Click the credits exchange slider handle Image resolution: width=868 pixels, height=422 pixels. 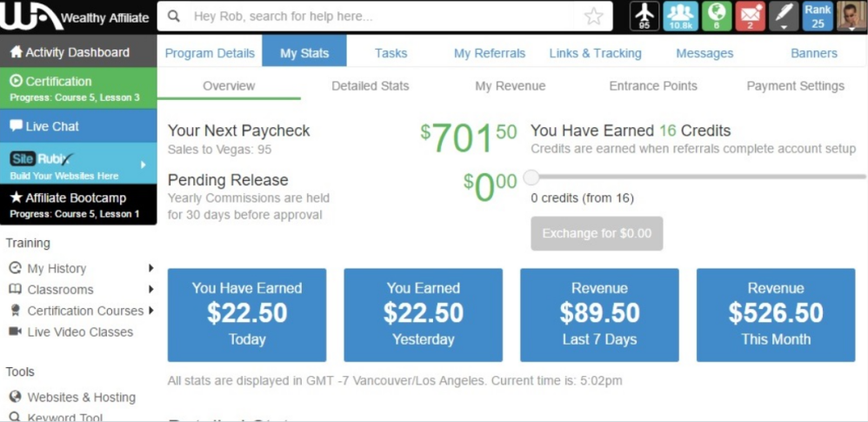click(x=531, y=178)
